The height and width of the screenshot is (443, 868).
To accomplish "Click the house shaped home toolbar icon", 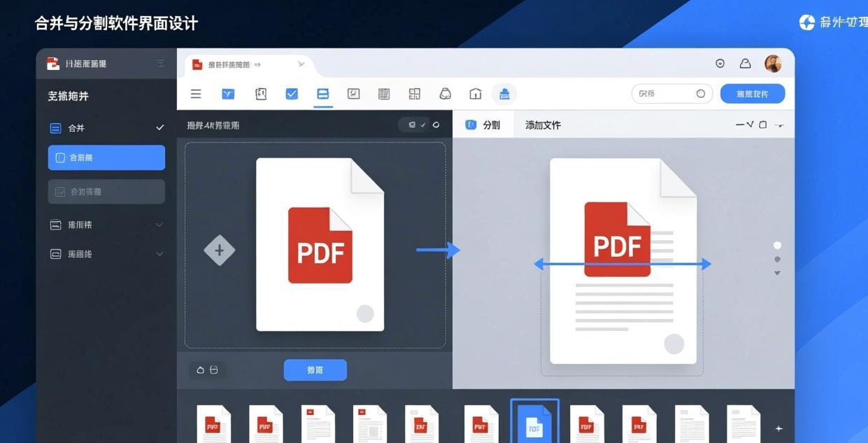I will [476, 94].
